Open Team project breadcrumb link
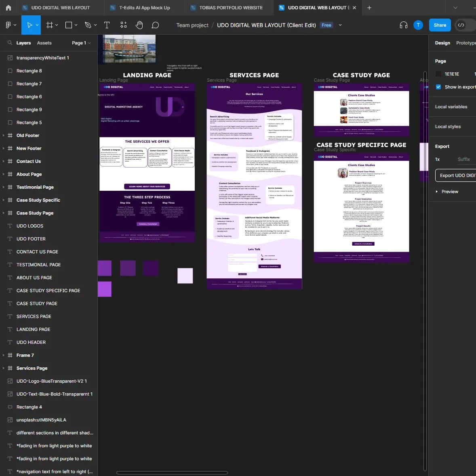This screenshot has width=476, height=476. tap(192, 25)
